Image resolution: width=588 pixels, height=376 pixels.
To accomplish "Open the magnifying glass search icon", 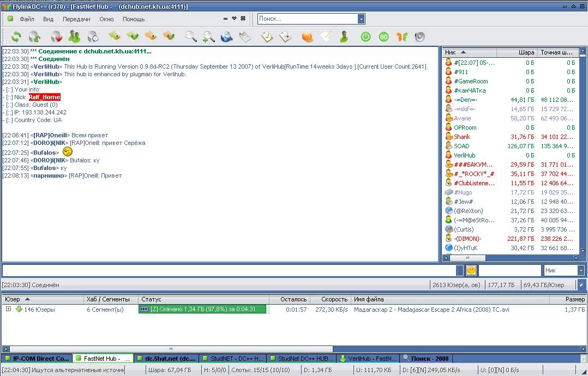I will coord(190,37).
